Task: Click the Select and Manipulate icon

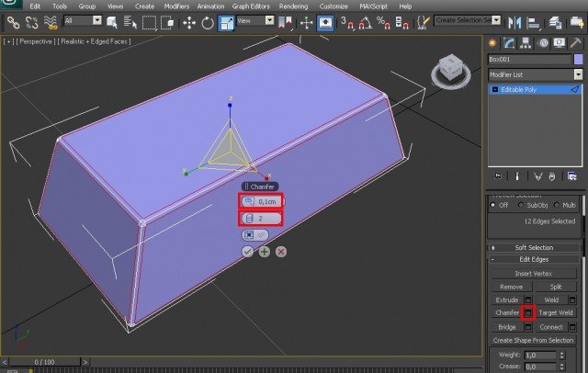Action: point(306,23)
